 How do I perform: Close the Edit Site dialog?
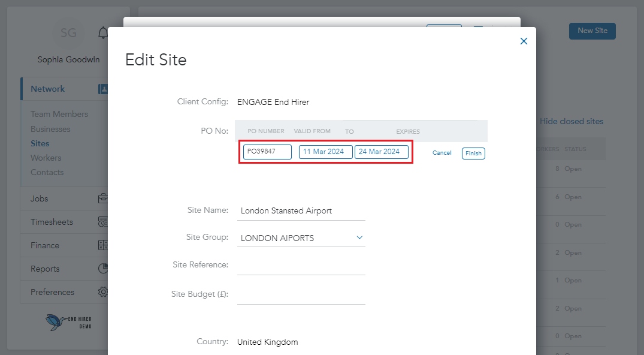[524, 41]
